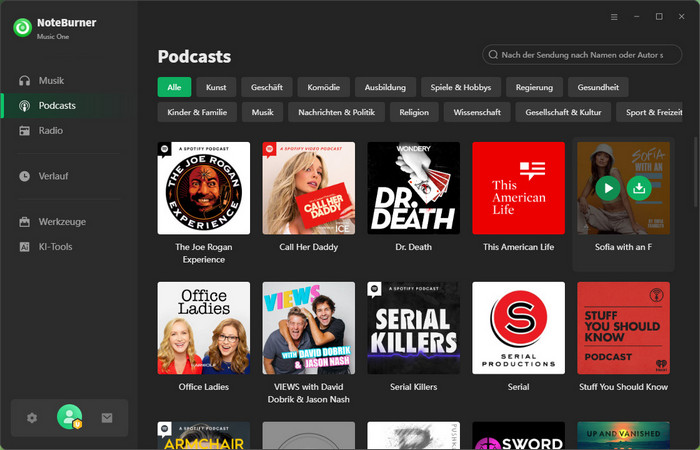Open the user profile avatar
This screenshot has height=450, width=700.
(x=69, y=417)
